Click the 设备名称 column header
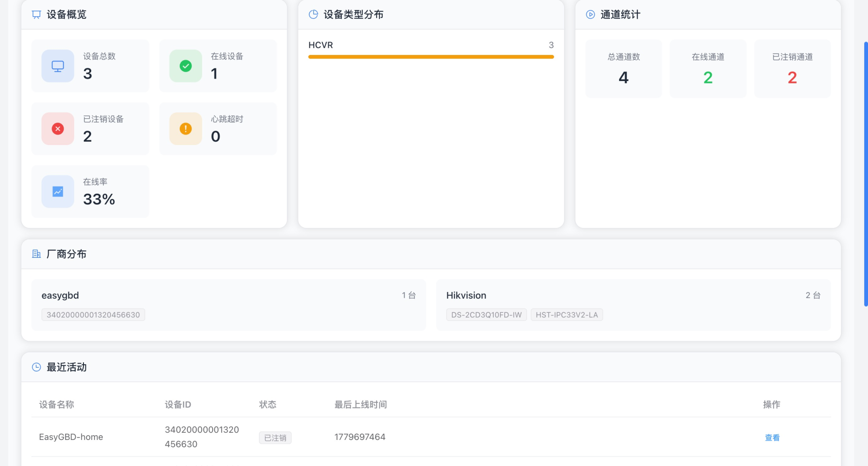 pos(56,404)
